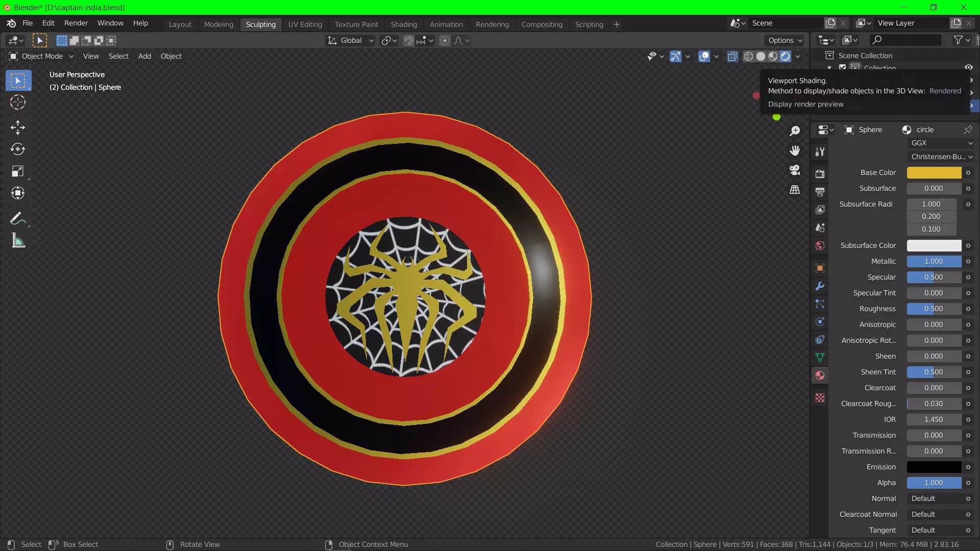
Task: Open outliner filter dropdown
Action: (x=961, y=40)
